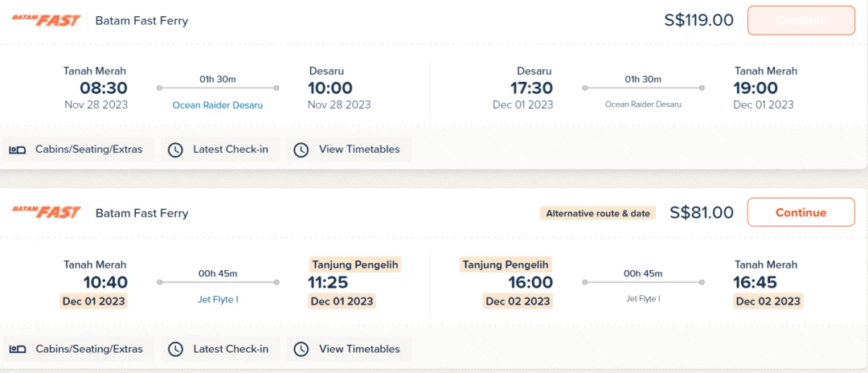Click bed icon in first Cabins/Seating/Extras button

click(17, 150)
